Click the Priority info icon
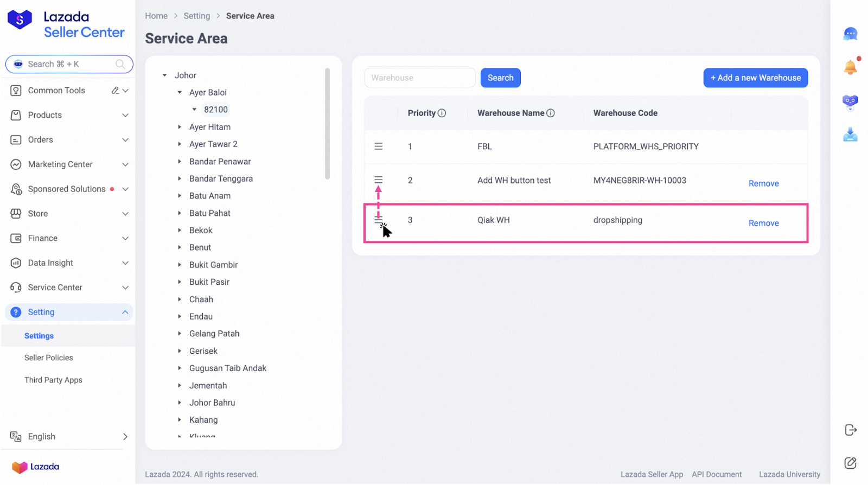This screenshot has width=868, height=485. [442, 113]
